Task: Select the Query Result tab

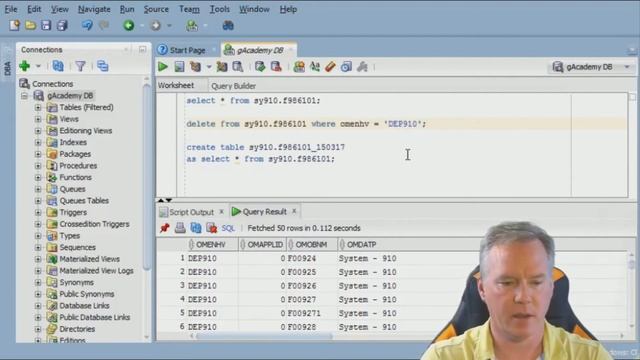Action: pyautogui.click(x=264, y=211)
